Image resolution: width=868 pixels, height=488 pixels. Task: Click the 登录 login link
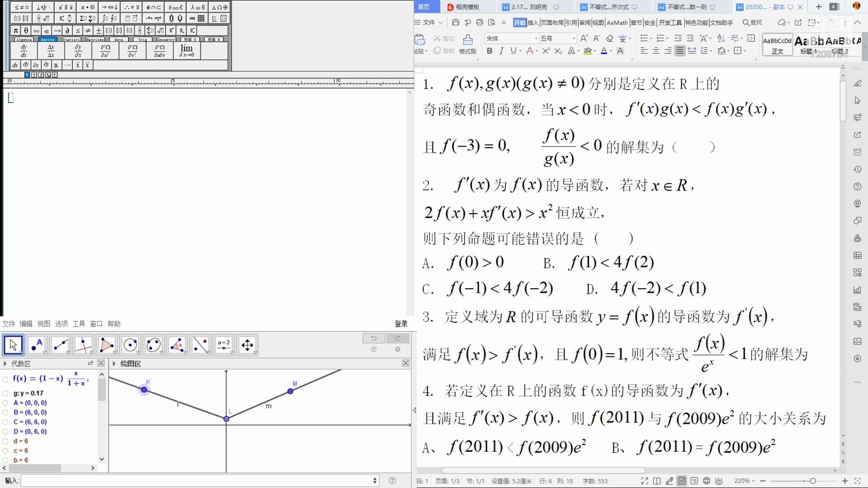point(401,324)
